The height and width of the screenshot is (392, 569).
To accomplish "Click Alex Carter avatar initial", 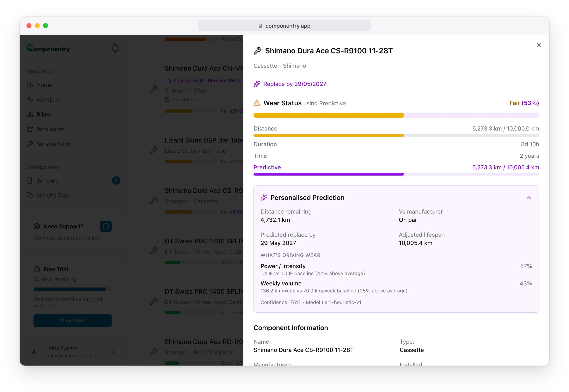I will [x=34, y=352].
